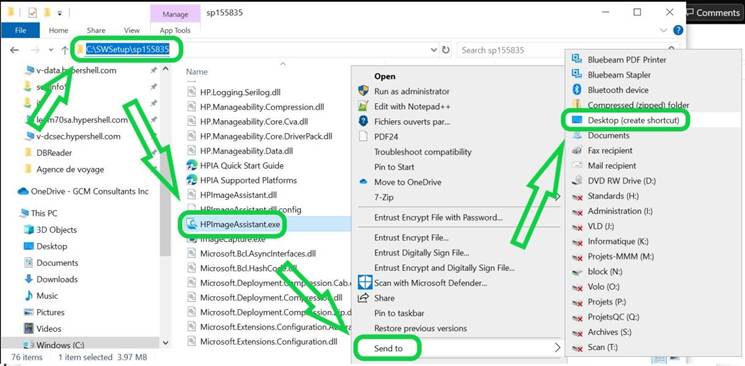The height and width of the screenshot is (366, 745).
Task: Select HPIA Supported Platforms file
Action: click(x=248, y=180)
